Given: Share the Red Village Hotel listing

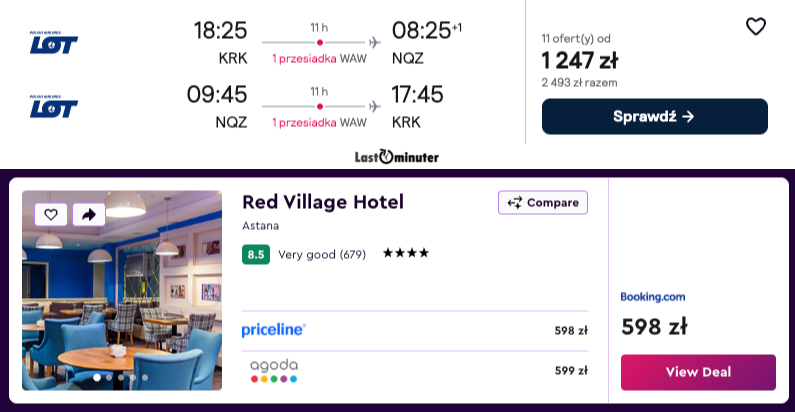Looking at the screenshot, I should [x=89, y=214].
